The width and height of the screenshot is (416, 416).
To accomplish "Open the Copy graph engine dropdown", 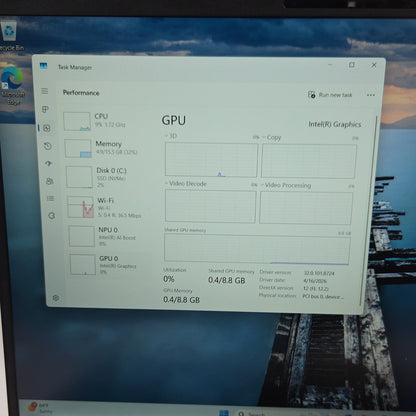I will pyautogui.click(x=272, y=137).
